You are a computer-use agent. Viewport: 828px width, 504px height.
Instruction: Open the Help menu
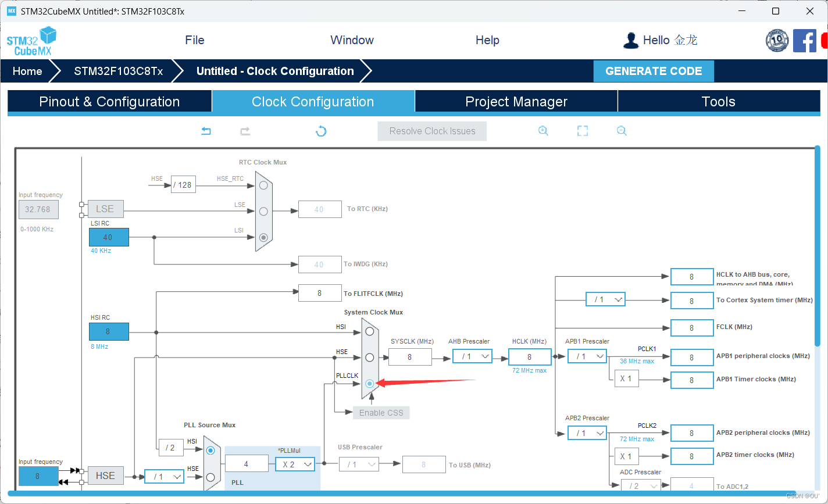[x=487, y=40]
